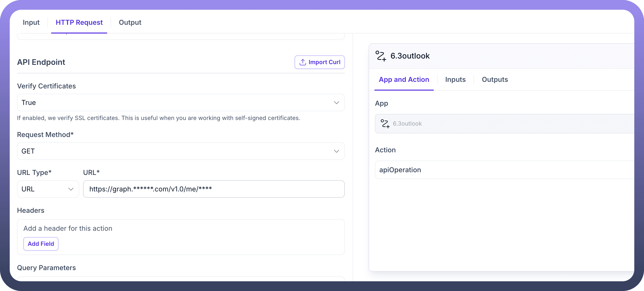The height and width of the screenshot is (291, 644).
Task: Switch to the Output tab
Action: pyautogui.click(x=130, y=23)
